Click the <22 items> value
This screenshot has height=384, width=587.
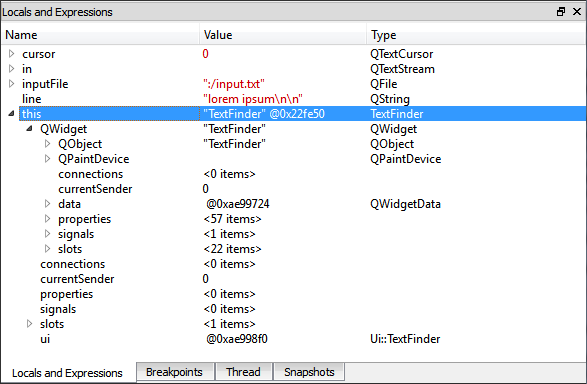tap(232, 249)
